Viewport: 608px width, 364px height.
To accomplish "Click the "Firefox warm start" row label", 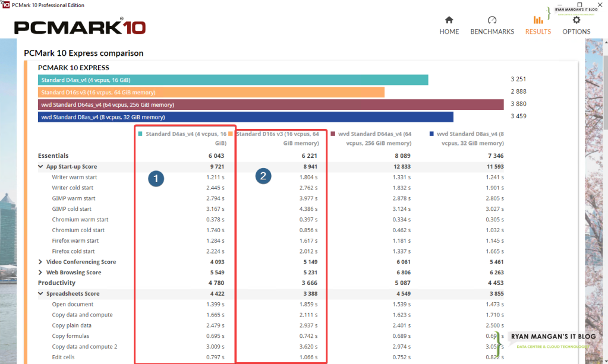I will pos(75,240).
